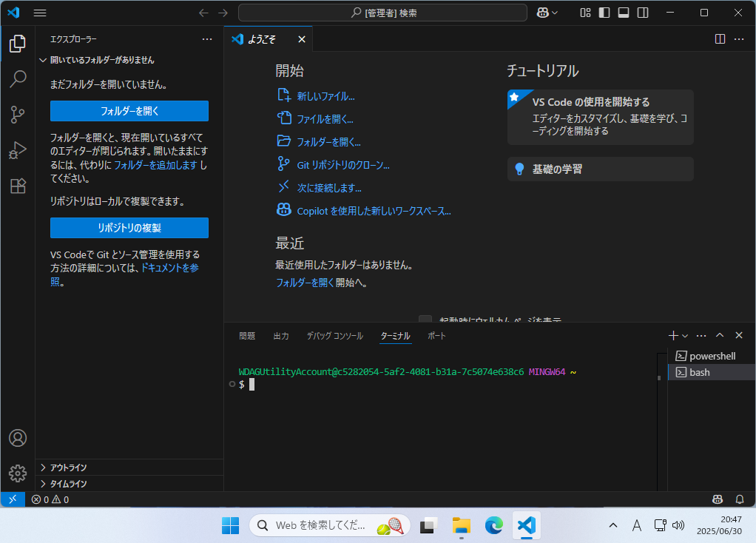Go forward with the right arrow

click(223, 13)
